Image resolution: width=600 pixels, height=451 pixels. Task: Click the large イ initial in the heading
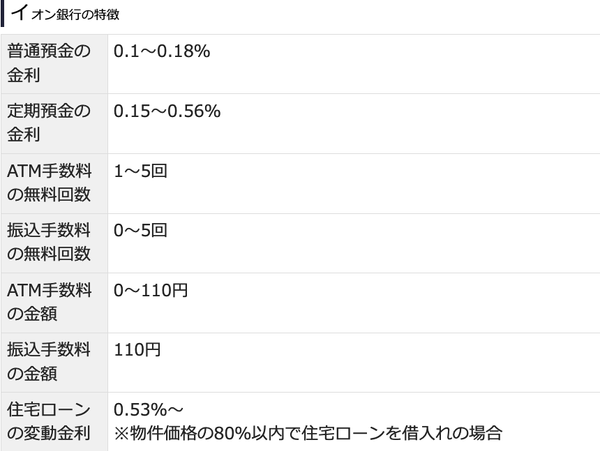click(18, 14)
